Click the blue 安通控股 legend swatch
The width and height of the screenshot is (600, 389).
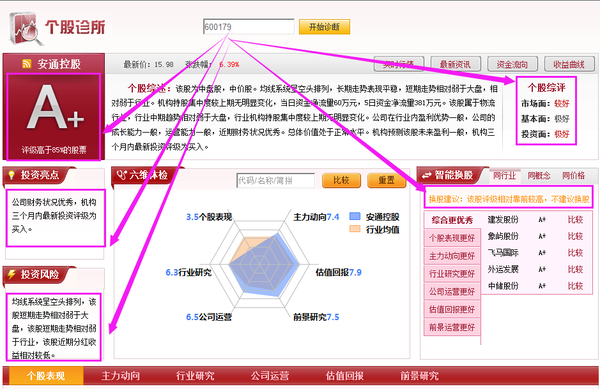(x=355, y=216)
